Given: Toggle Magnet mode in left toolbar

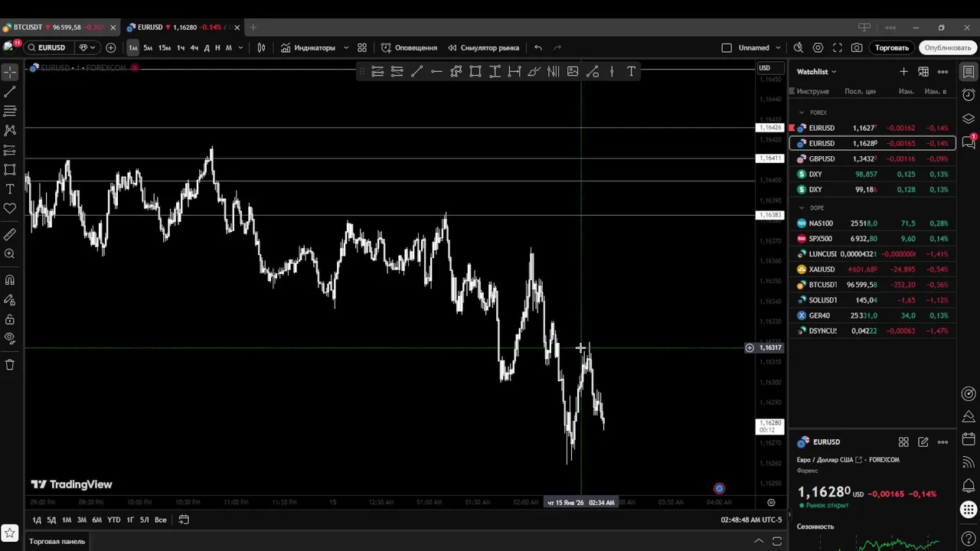Looking at the screenshot, I should tap(10, 280).
